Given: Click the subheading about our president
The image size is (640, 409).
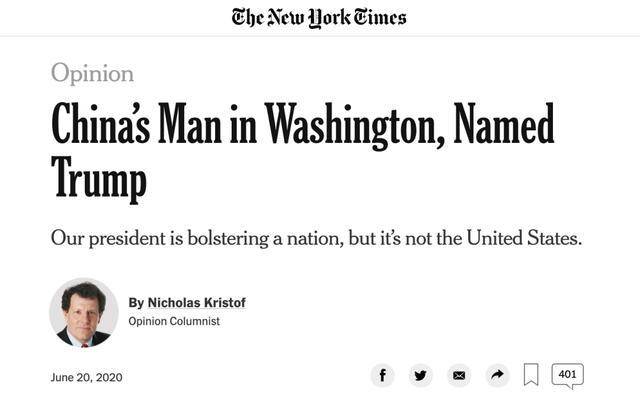Looking at the screenshot, I should tap(316, 240).
